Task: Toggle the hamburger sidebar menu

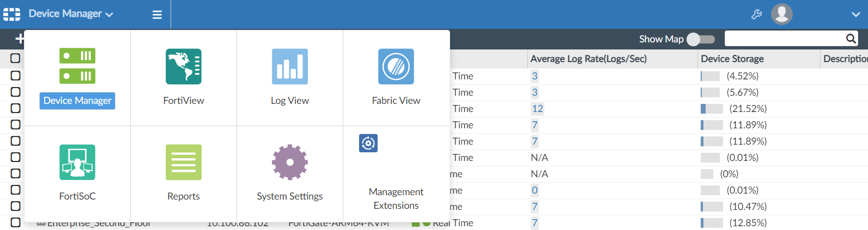Action: [157, 15]
